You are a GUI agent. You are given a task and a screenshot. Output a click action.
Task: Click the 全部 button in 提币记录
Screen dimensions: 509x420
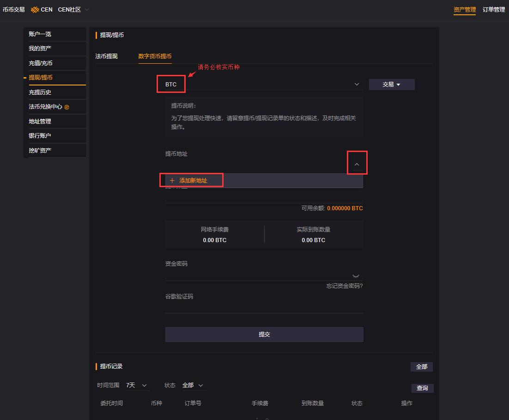(x=422, y=367)
